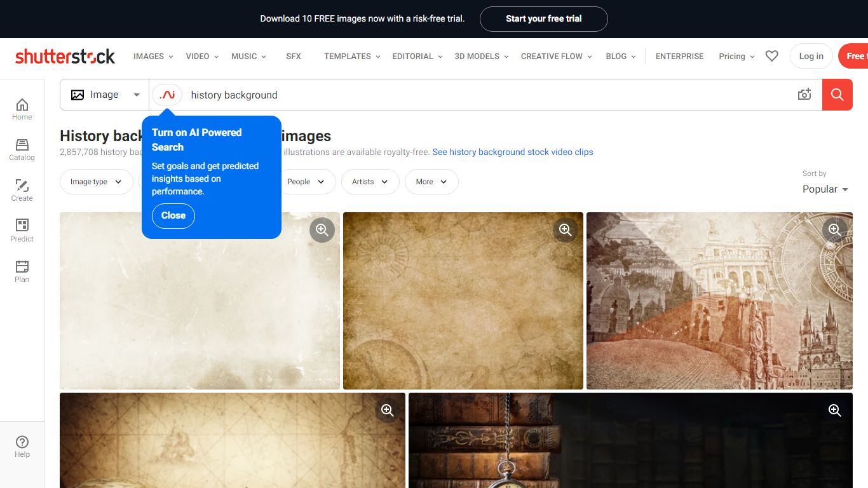The height and width of the screenshot is (488, 868).
Task: Click the history background search field
Action: pyautogui.click(x=489, y=95)
